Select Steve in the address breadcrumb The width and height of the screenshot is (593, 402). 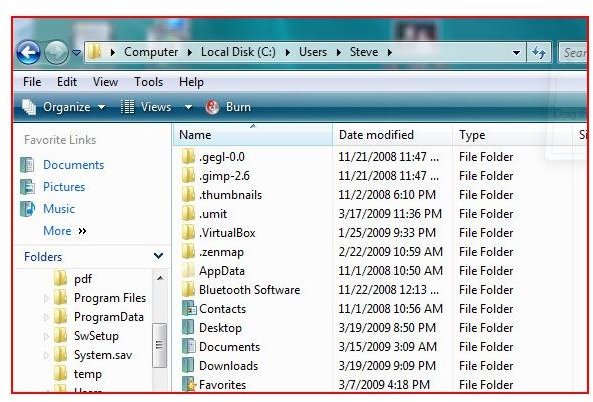[x=364, y=52]
